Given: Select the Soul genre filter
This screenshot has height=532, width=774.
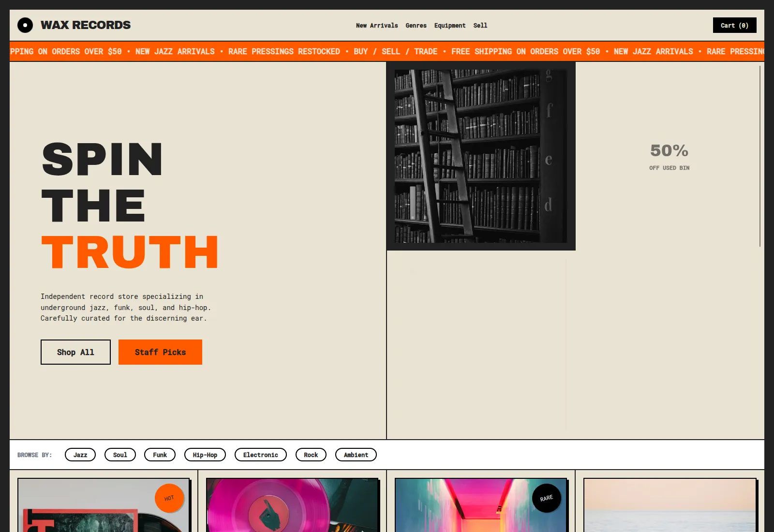Looking at the screenshot, I should click(x=120, y=455).
